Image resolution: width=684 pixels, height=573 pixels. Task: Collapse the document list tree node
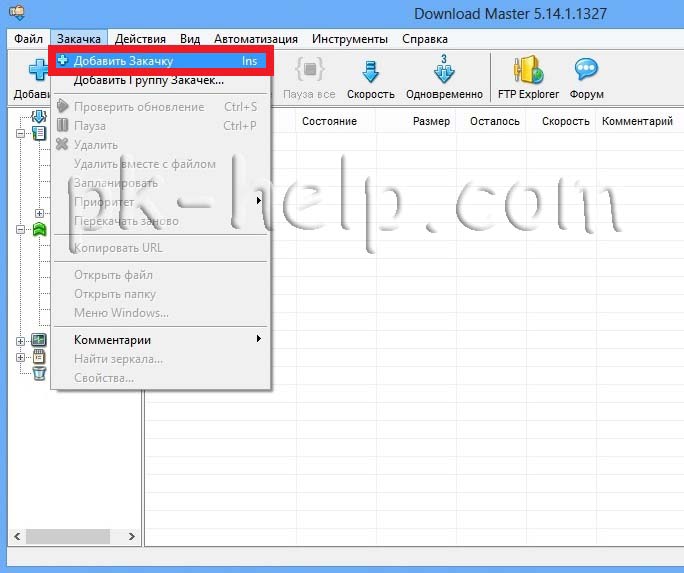(21, 133)
